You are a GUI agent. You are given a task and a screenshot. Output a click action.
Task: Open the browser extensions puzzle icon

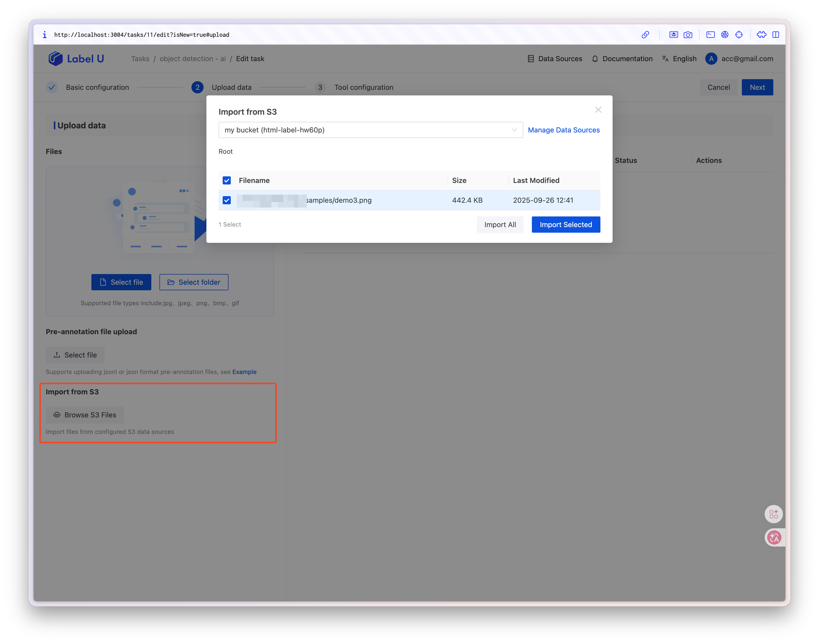tap(761, 35)
